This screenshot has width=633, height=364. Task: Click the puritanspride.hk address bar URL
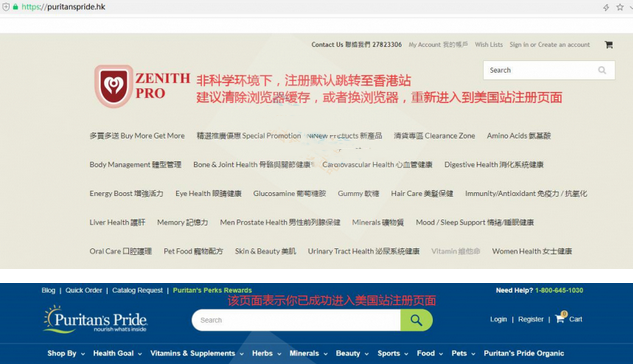63,7
